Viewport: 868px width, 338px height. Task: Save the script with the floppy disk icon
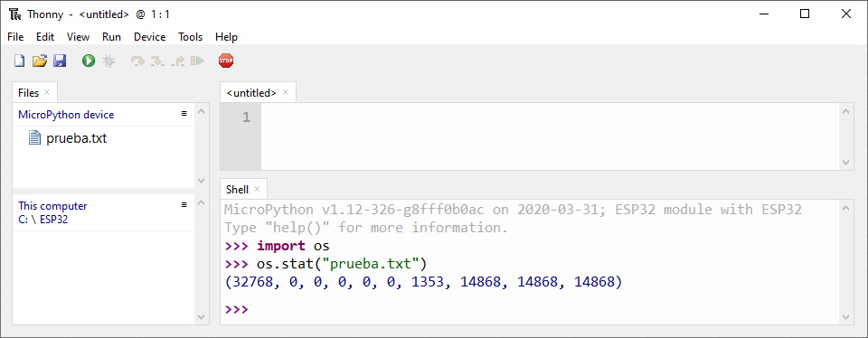[60, 61]
